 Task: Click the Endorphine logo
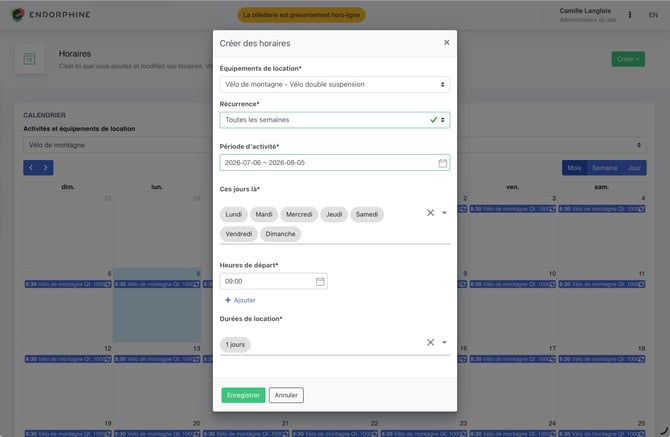pyautogui.click(x=50, y=15)
